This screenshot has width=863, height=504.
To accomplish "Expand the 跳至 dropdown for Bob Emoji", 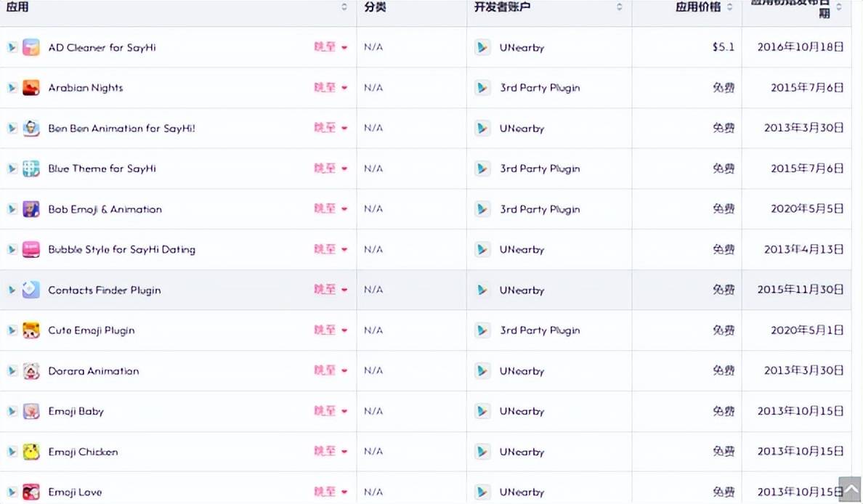I will (x=331, y=209).
